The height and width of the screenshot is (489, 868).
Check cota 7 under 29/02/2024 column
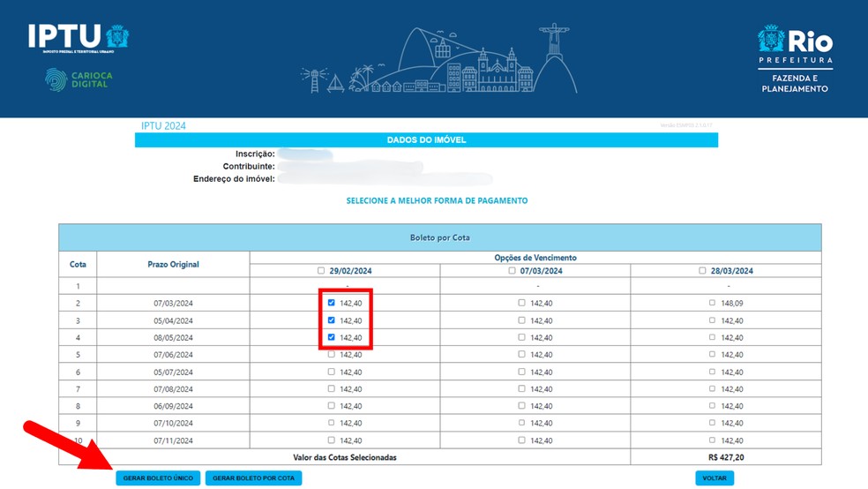331,388
